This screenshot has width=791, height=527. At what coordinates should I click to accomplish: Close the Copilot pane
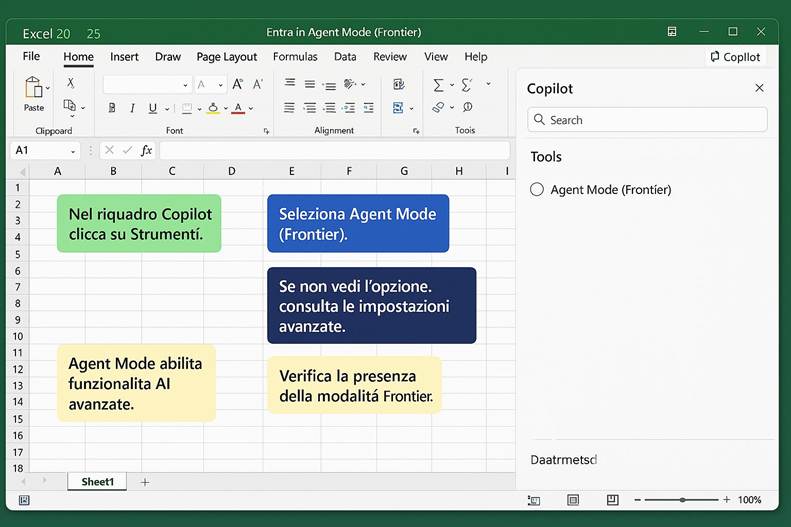[x=759, y=88]
